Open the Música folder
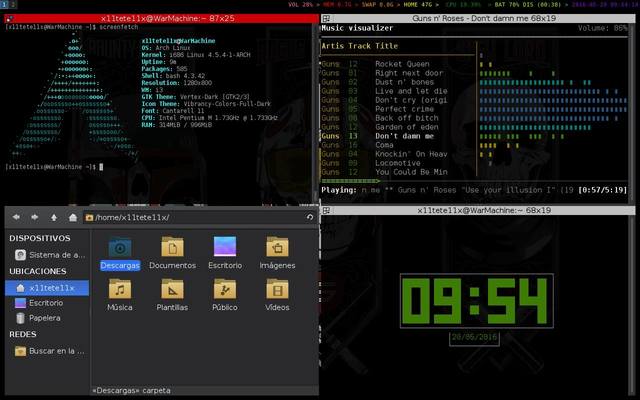The image size is (640, 400). [120, 295]
